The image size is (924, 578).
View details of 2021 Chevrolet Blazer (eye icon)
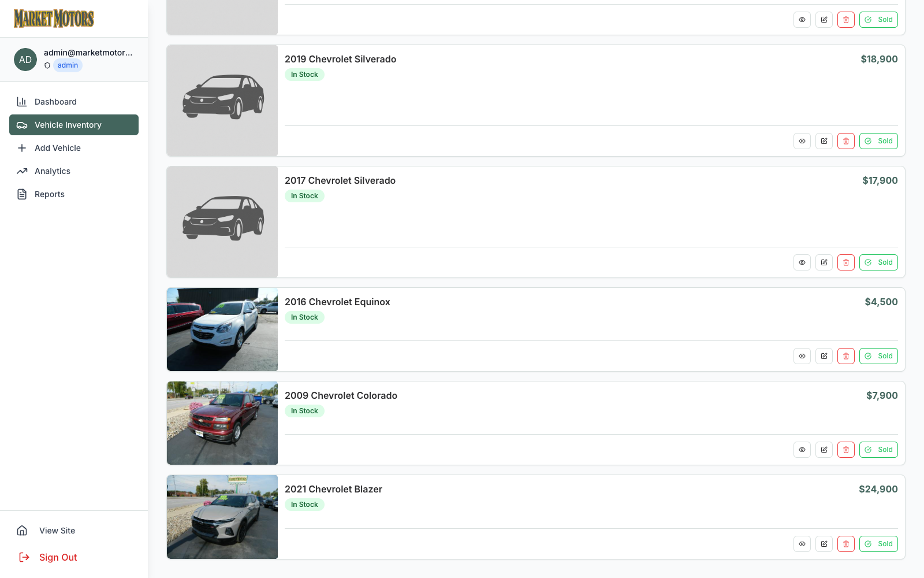[x=802, y=544]
